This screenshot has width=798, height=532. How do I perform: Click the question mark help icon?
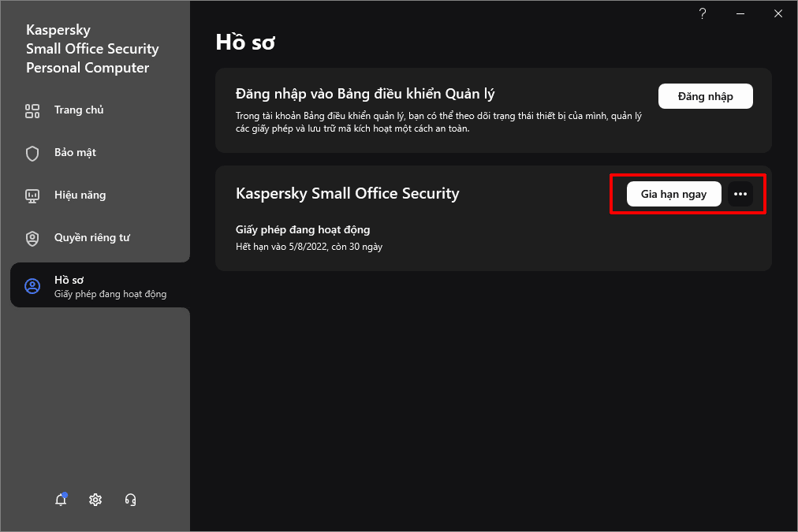pyautogui.click(x=703, y=13)
